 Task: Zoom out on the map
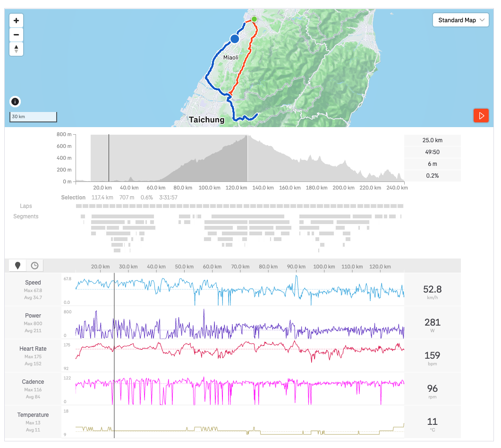16,35
